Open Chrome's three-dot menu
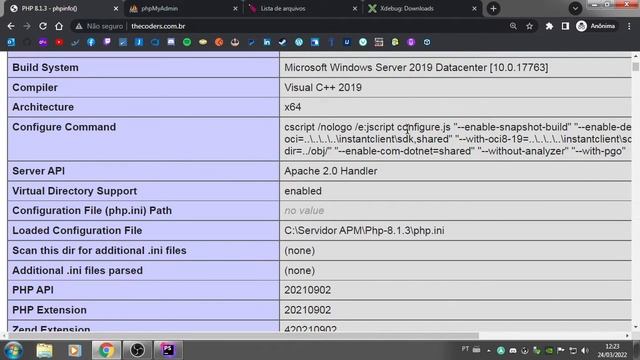 629,26
